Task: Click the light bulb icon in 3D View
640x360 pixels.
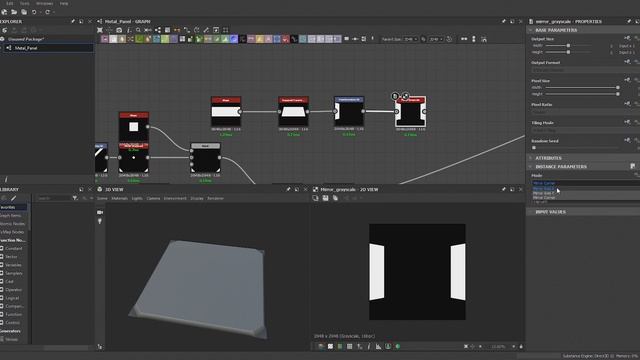Action: (x=100, y=221)
